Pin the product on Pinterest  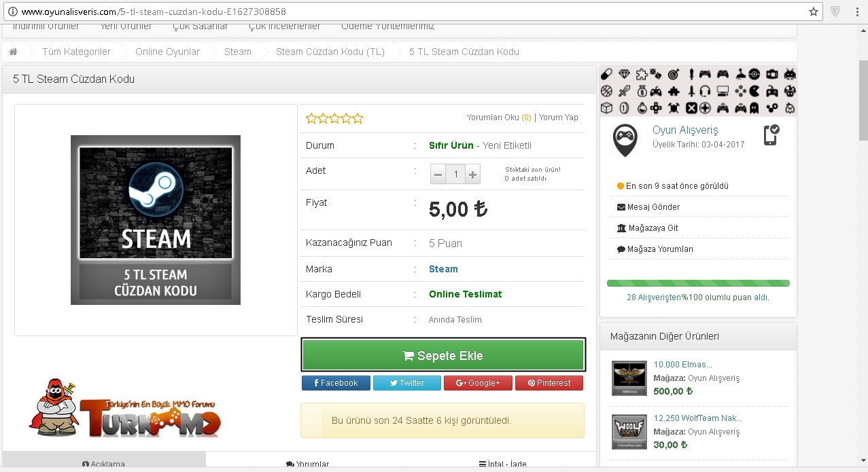[549, 383]
